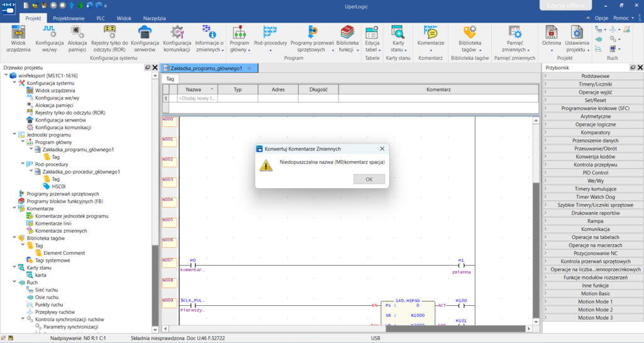Open Konfiguracja komunikacji ribbon icon

point(177,38)
